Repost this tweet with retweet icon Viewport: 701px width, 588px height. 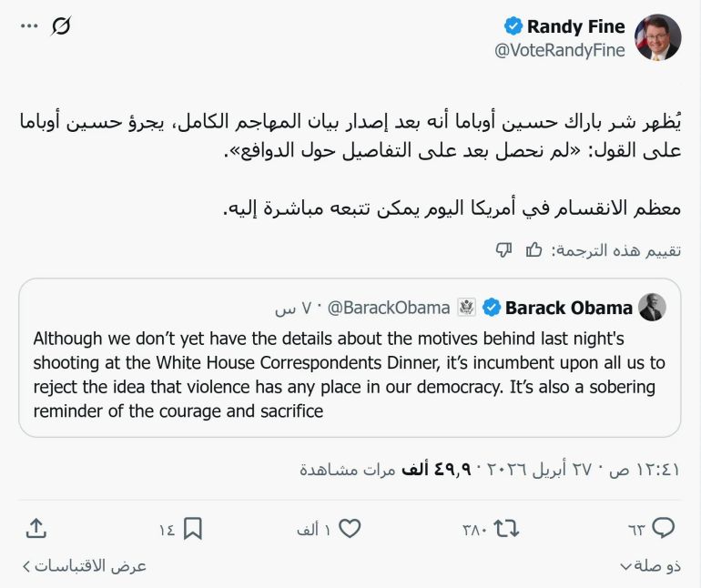[x=506, y=528]
